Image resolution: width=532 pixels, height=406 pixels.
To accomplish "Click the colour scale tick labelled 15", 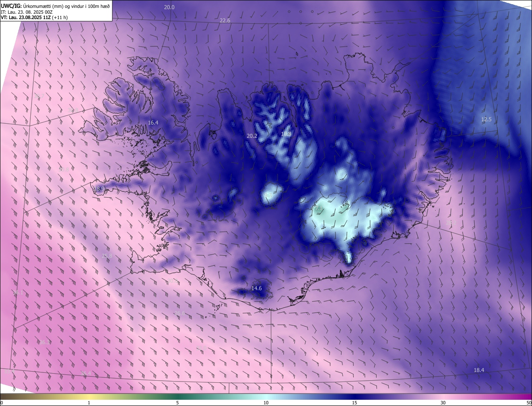I will pyautogui.click(x=355, y=403).
